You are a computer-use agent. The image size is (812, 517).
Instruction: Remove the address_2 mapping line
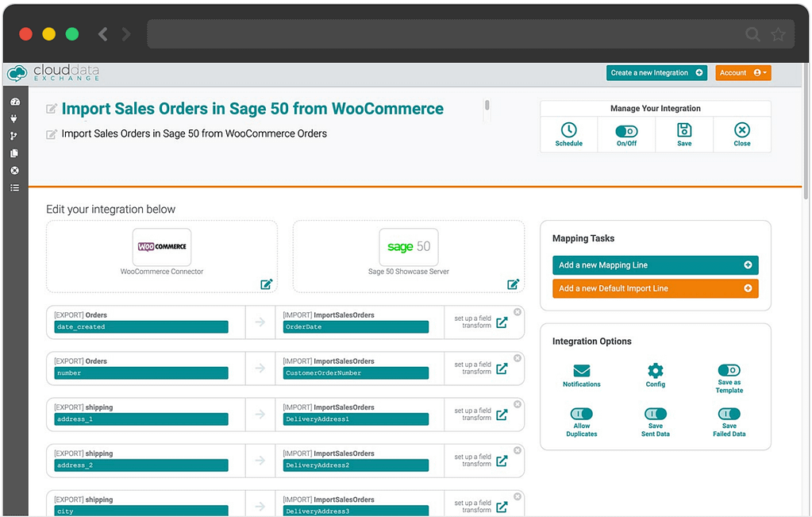pos(518,450)
